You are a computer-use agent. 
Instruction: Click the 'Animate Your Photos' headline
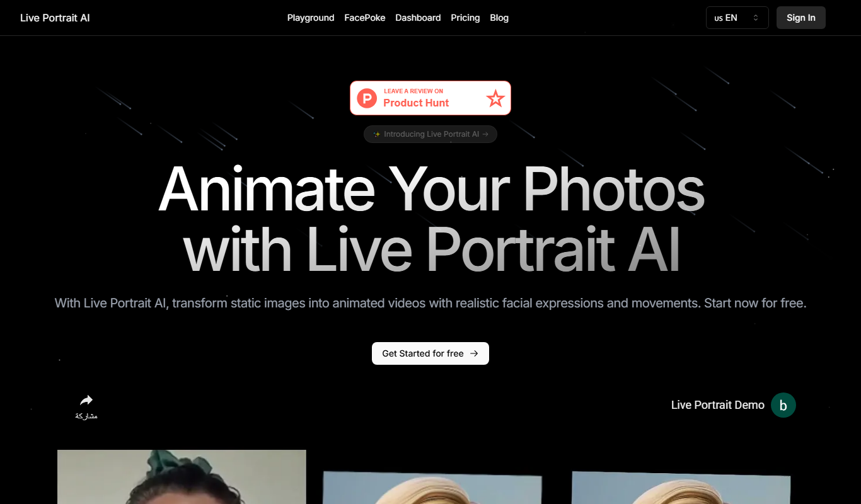(x=431, y=190)
